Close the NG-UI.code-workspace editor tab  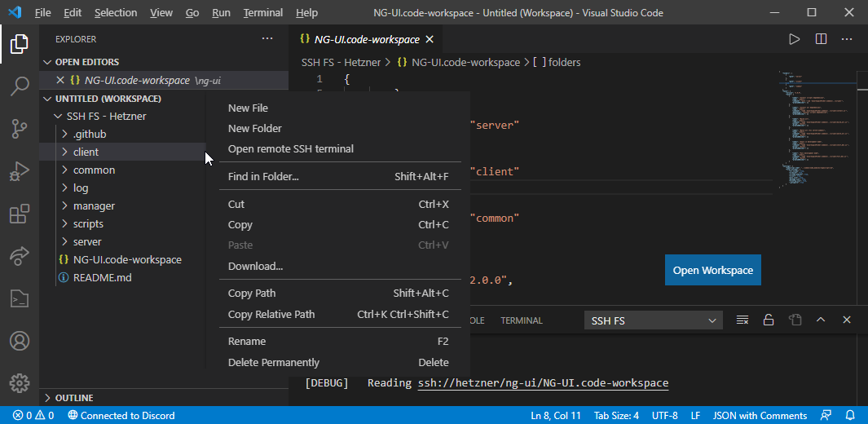coord(429,39)
